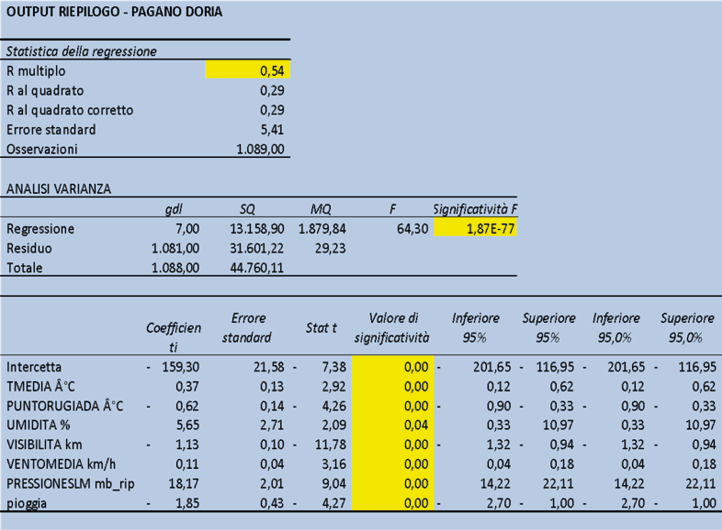Click the Regressione MQ value 1.879,84
722x530 pixels.
(x=322, y=229)
